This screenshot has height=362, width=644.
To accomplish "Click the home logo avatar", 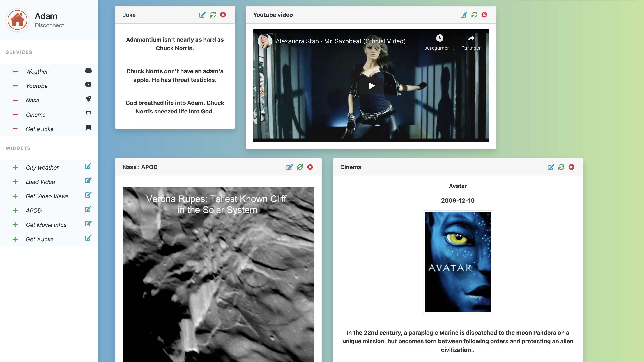I will [17, 20].
